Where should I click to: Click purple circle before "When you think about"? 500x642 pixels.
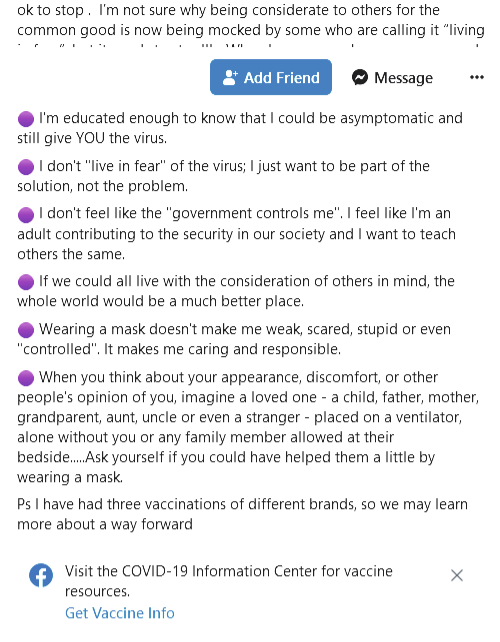pyautogui.click(x=26, y=378)
